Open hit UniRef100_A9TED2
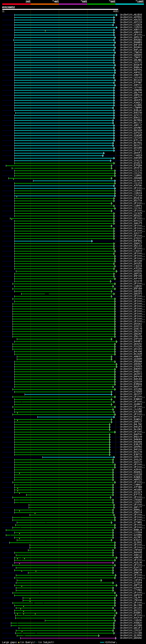 (x=131, y=17)
